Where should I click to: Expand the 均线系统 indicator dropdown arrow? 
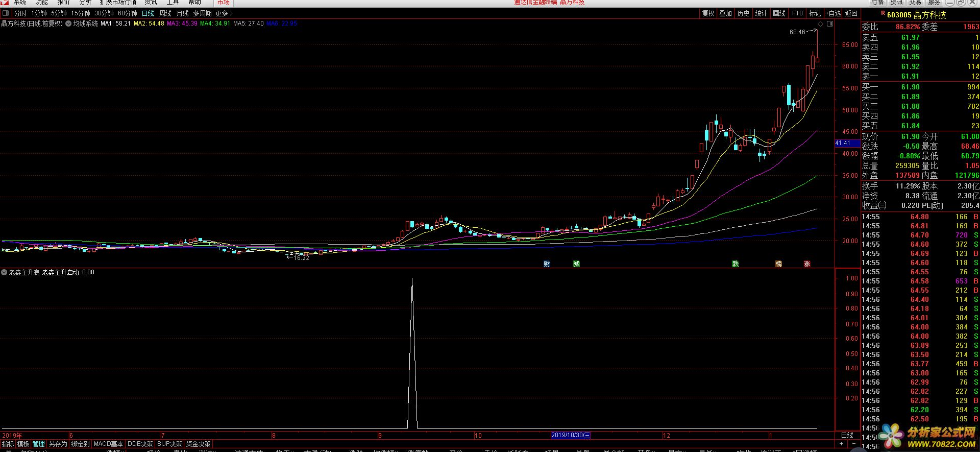(68, 23)
